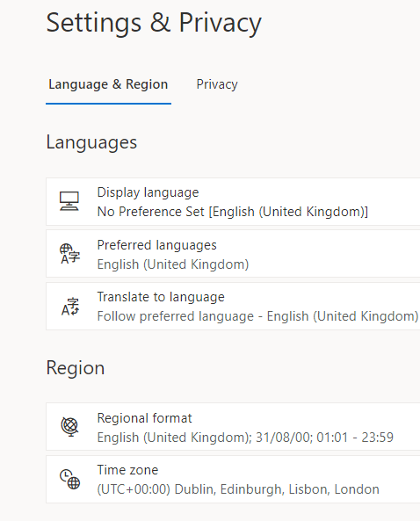The width and height of the screenshot is (420, 521).
Task: Click the Display language monitor icon
Action: tap(69, 201)
